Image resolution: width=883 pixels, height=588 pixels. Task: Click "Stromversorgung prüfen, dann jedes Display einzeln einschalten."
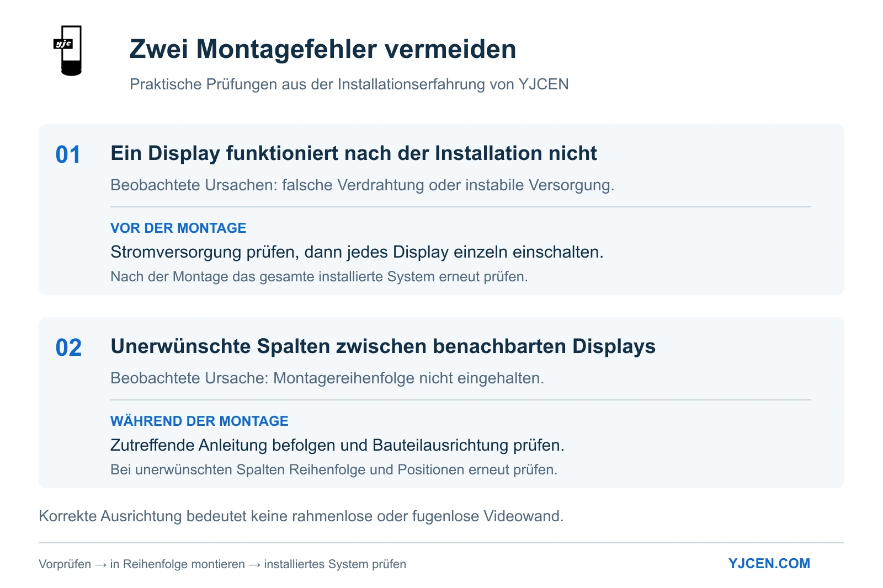357,252
